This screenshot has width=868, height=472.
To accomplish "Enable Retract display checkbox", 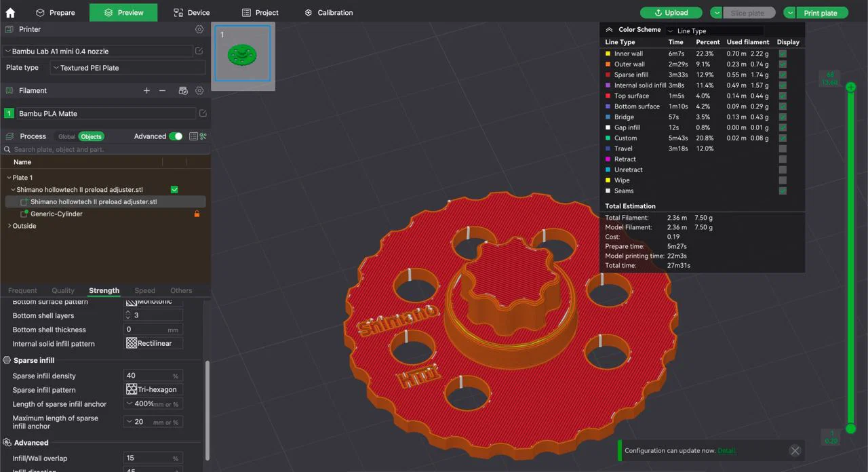I will pyautogui.click(x=783, y=159).
